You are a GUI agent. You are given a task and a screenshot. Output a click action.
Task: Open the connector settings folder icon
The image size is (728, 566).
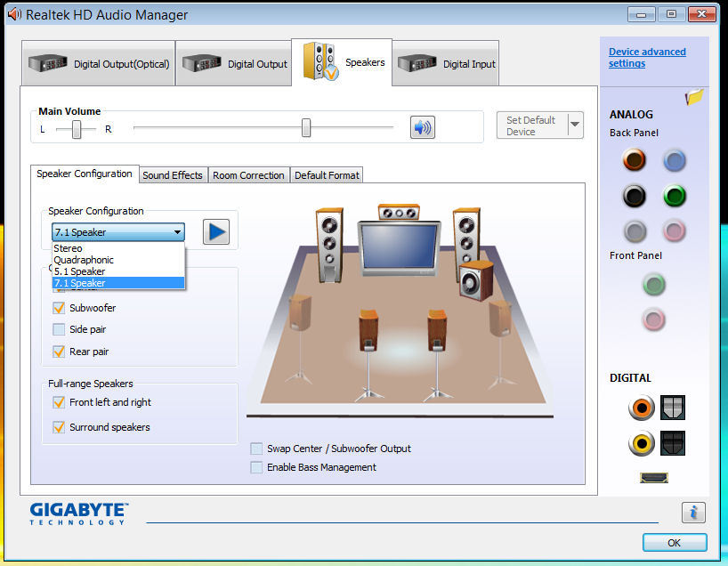click(x=694, y=97)
